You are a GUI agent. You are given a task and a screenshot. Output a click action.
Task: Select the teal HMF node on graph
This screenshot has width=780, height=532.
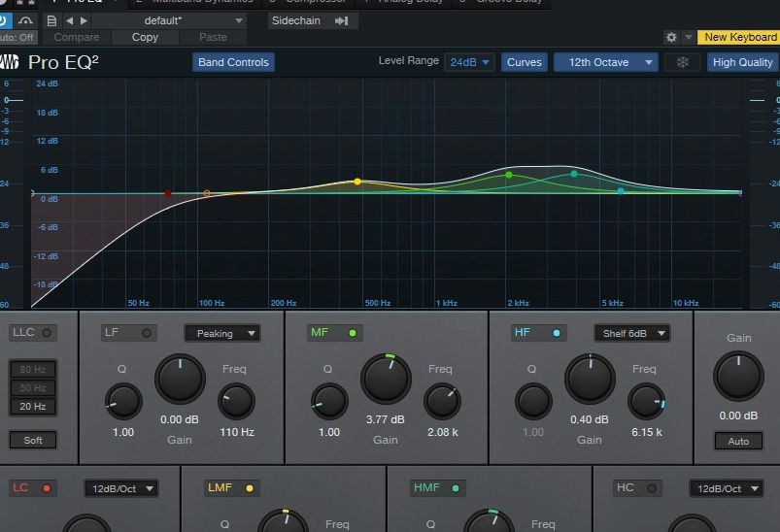tap(574, 174)
